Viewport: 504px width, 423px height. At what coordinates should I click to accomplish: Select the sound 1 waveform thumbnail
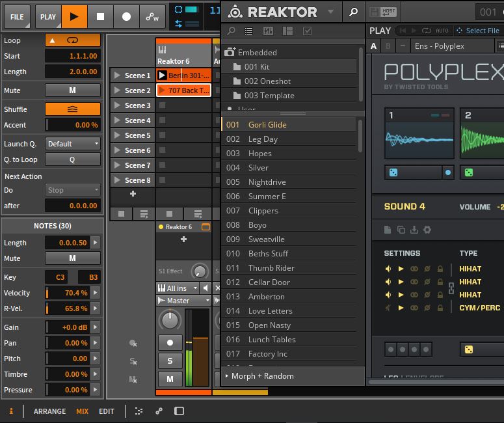tap(419, 140)
